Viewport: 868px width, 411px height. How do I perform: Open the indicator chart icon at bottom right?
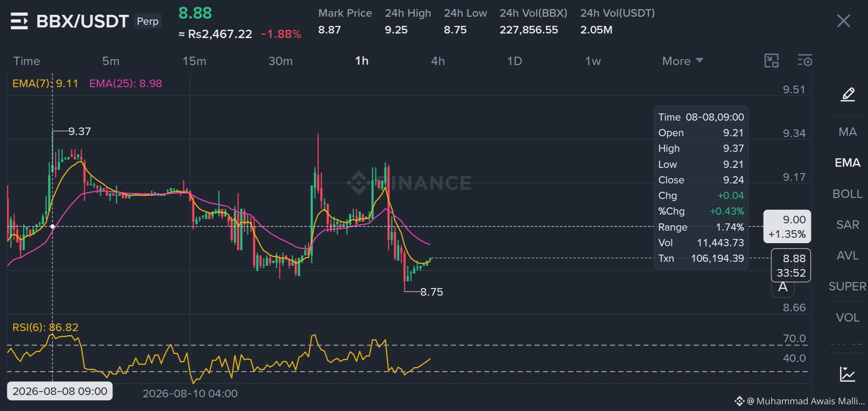(847, 374)
